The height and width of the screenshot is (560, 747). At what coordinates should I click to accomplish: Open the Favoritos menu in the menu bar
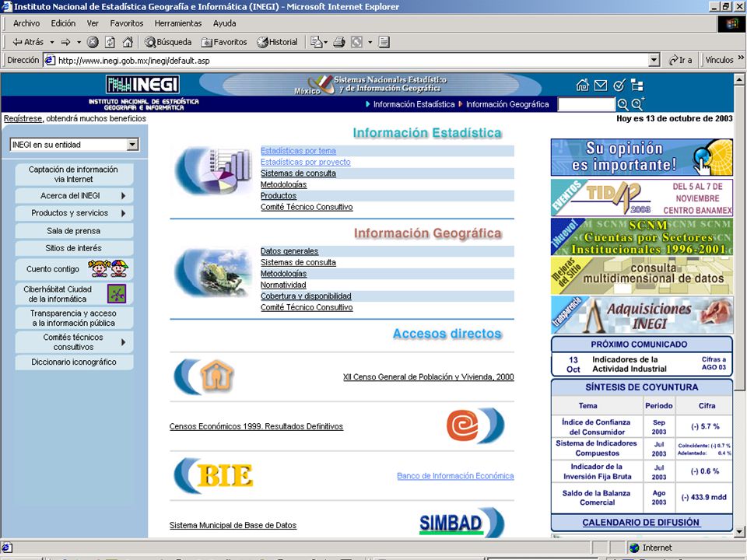click(127, 23)
